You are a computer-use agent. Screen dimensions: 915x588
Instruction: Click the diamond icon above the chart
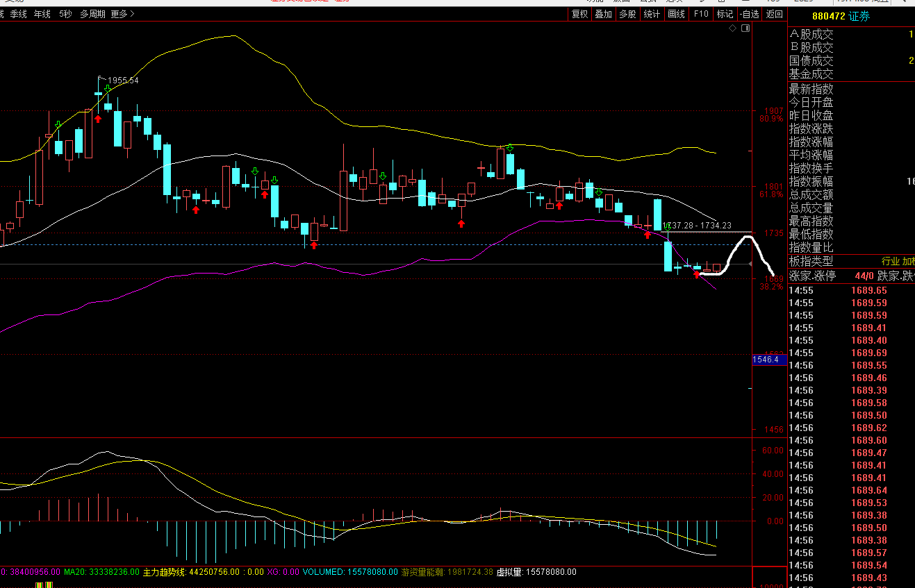(732, 28)
